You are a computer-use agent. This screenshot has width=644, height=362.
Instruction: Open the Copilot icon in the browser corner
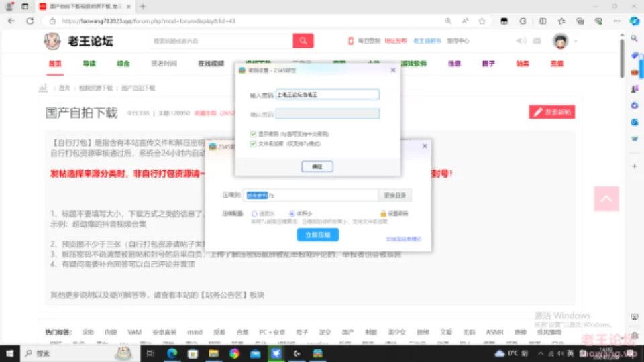tap(634, 21)
